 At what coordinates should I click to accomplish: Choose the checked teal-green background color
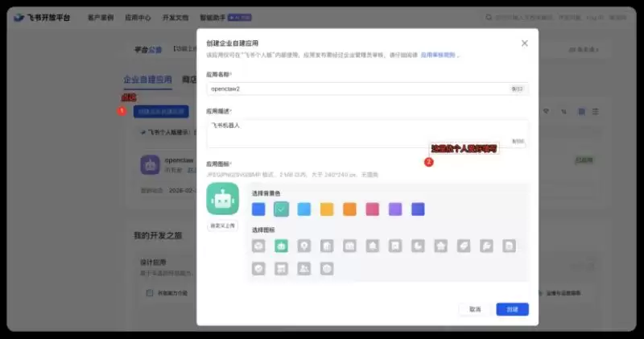pos(281,209)
